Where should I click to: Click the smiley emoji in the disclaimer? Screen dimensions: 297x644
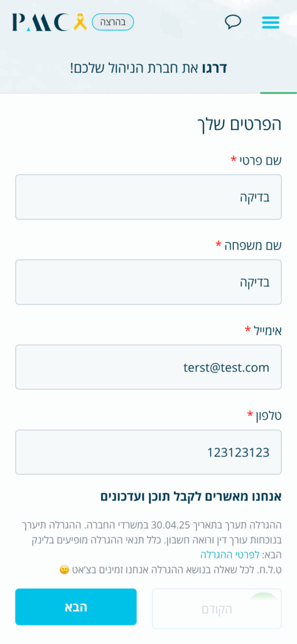(x=63, y=570)
